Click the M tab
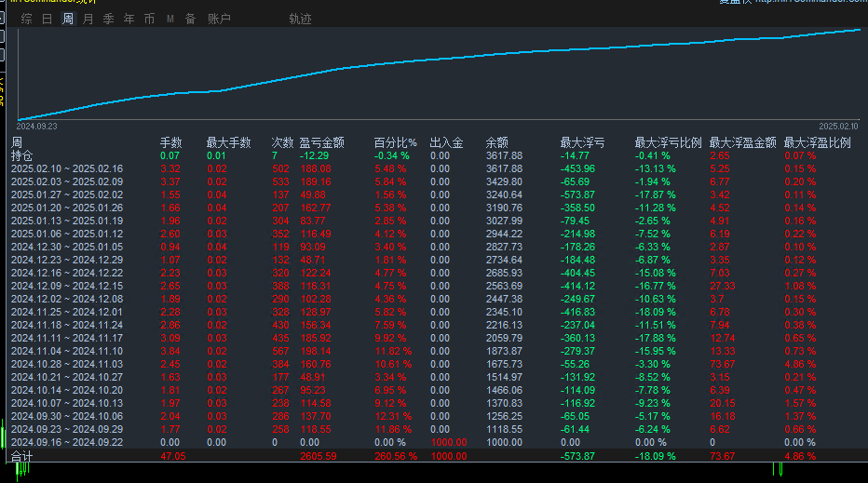Image resolution: width=868 pixels, height=483 pixels. click(x=170, y=19)
